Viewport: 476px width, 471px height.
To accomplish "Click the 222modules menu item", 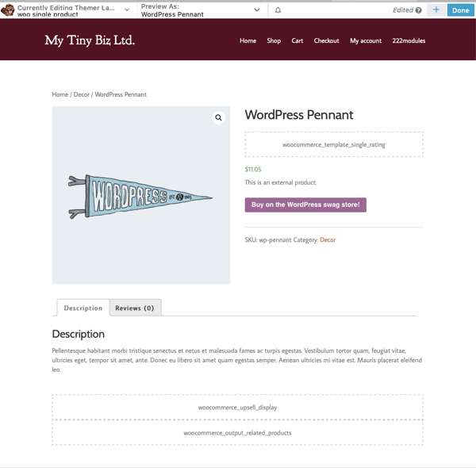I will point(409,41).
